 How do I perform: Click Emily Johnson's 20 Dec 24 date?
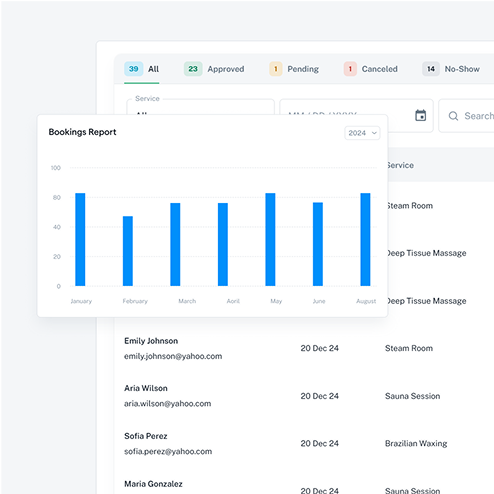pos(320,348)
